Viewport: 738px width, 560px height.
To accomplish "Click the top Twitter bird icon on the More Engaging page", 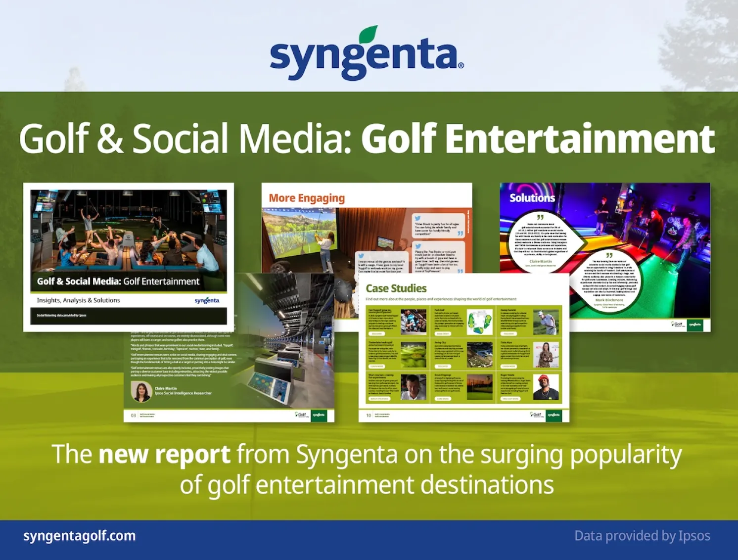I will (418, 218).
